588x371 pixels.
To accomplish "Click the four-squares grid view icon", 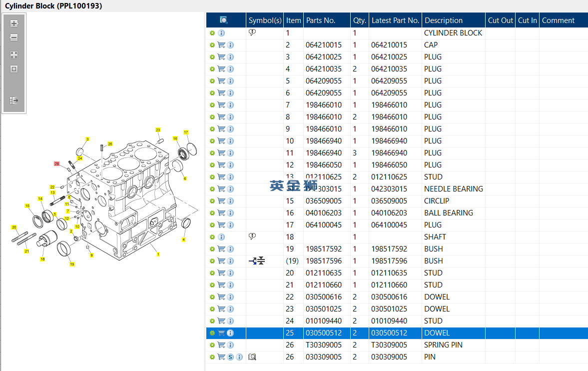I will click(x=14, y=55).
